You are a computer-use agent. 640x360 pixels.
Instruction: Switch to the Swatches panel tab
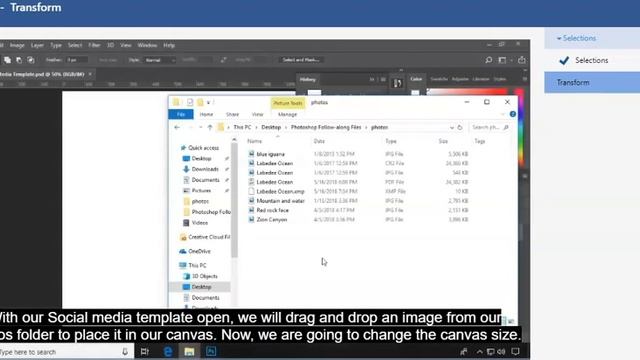point(439,79)
